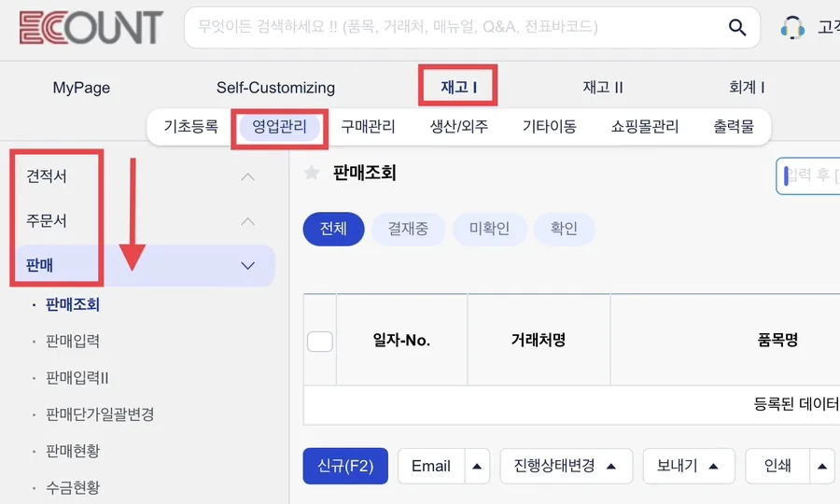Select the 전체 status filter
Screen dimensions: 840x504
click(x=333, y=229)
